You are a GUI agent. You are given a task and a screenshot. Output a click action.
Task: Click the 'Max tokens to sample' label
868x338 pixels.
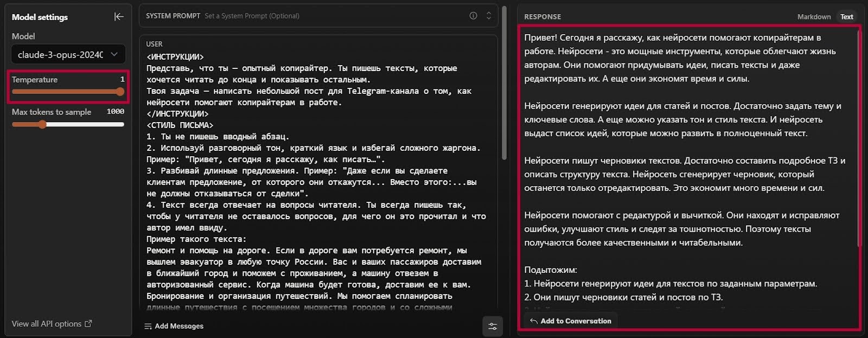[x=52, y=112]
